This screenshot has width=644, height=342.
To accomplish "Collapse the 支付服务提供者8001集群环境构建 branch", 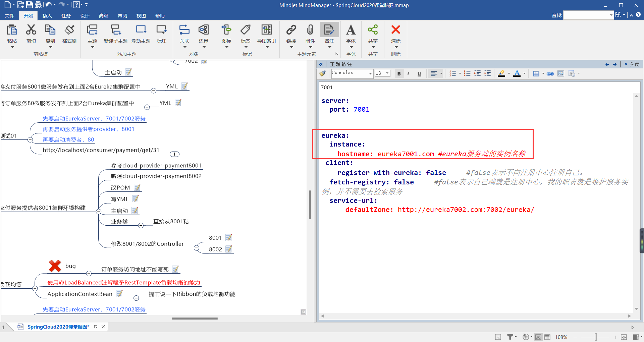I will (99, 212).
